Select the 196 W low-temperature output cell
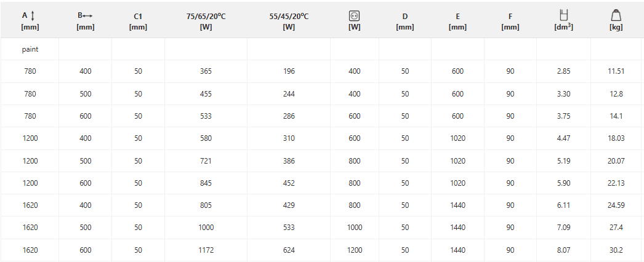The width and height of the screenshot is (644, 262). (289, 71)
